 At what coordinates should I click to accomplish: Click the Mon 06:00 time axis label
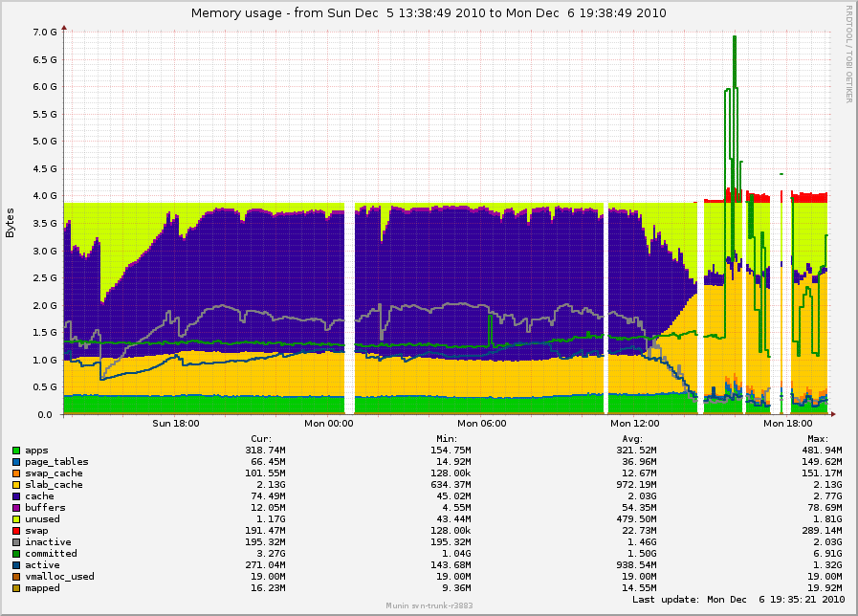(481, 423)
